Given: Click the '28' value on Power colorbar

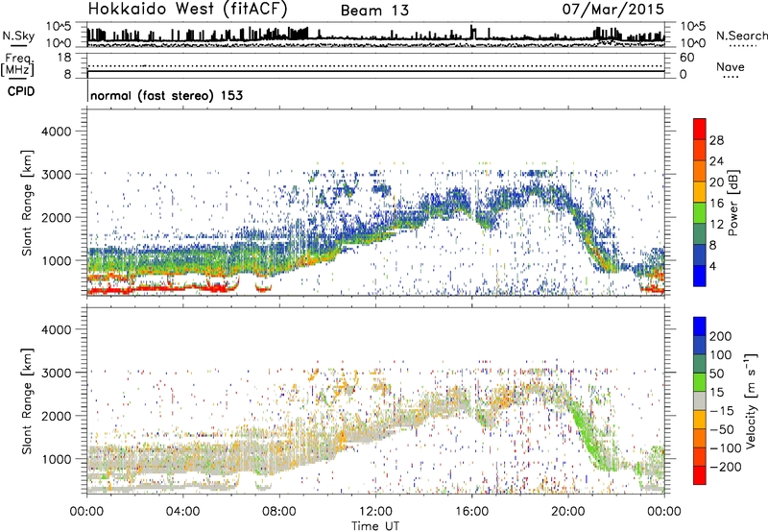Looking at the screenshot, I should pos(716,140).
